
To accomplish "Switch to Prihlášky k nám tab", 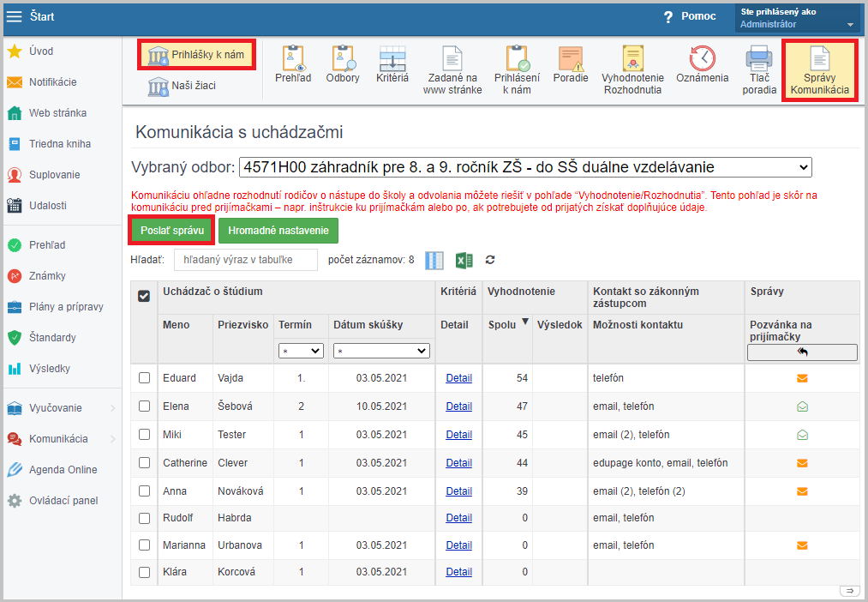I will tap(196, 55).
